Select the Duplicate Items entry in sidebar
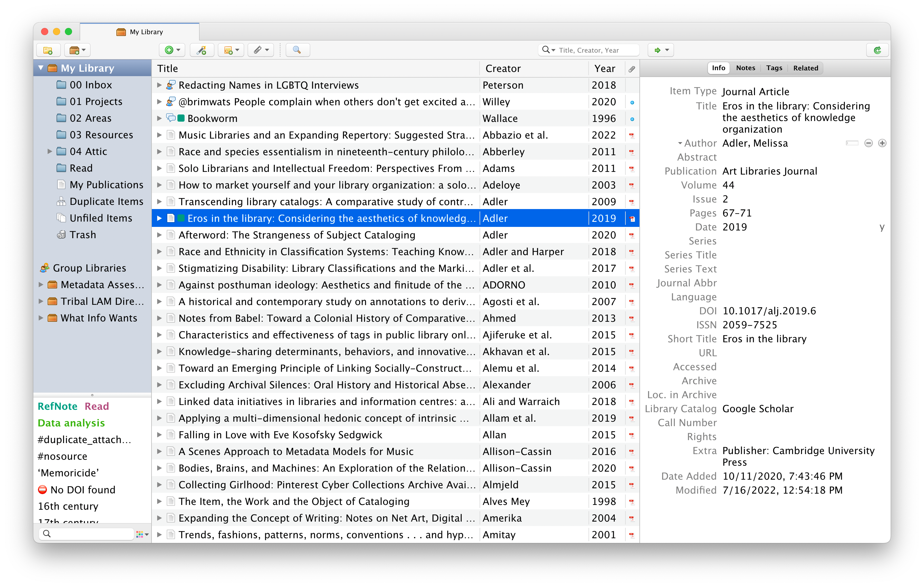Image resolution: width=924 pixels, height=587 pixels. click(x=106, y=201)
